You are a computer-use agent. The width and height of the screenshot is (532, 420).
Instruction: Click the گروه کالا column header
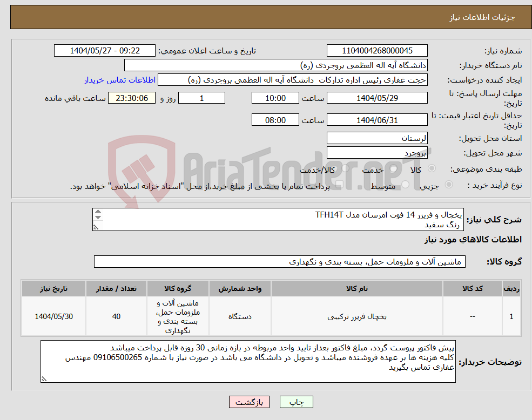[x=178, y=288]
